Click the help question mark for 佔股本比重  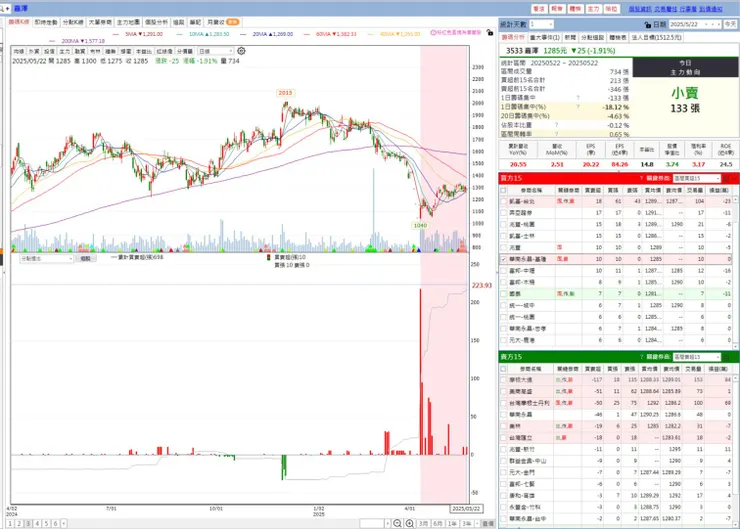[x=556, y=125]
